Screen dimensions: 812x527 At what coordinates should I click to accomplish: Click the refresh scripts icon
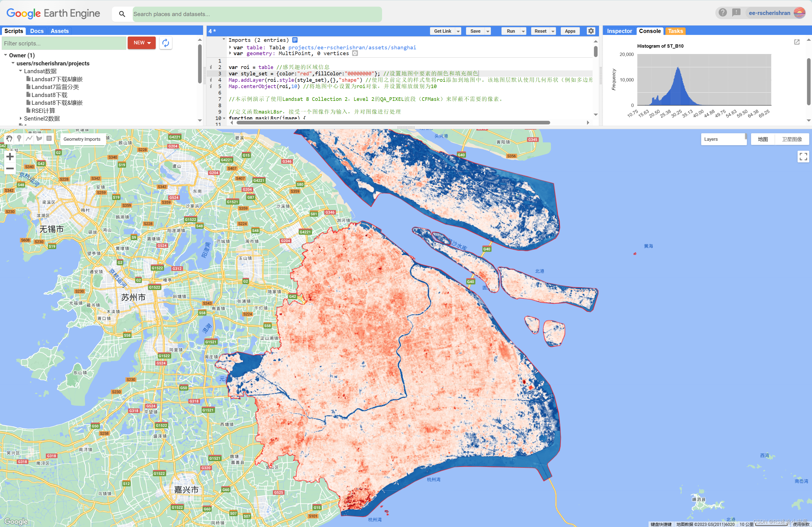165,43
